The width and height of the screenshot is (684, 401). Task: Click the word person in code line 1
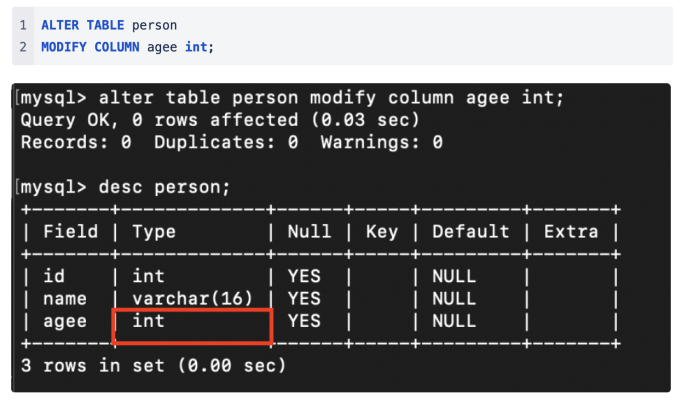154,26
